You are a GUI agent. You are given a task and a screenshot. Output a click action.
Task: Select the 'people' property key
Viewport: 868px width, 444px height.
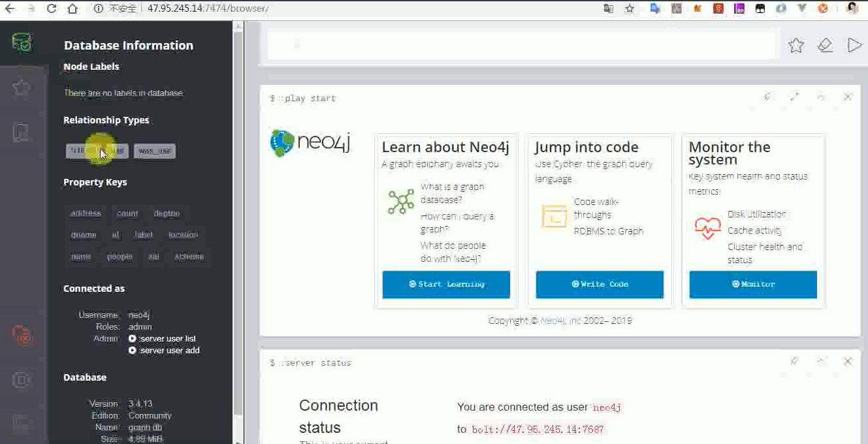120,257
